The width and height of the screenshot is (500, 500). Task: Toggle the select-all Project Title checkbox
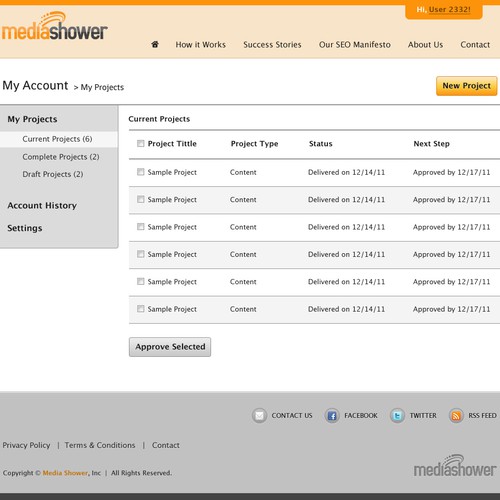[x=141, y=143]
